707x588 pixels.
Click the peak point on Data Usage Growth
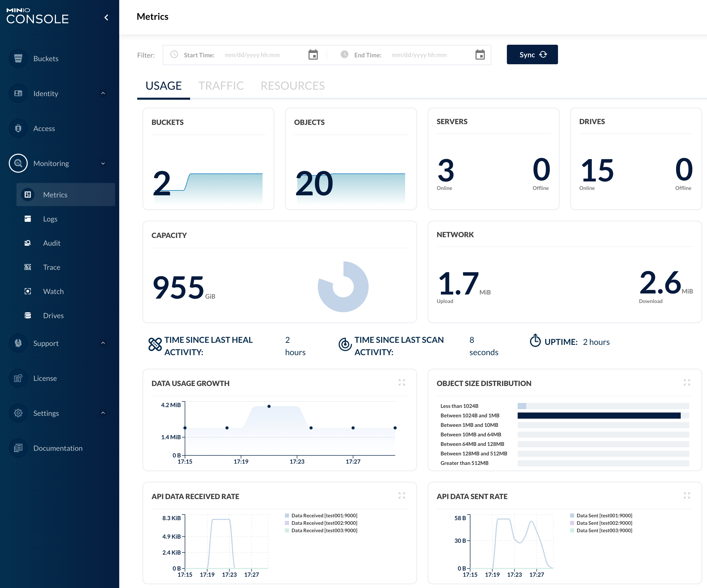coord(269,407)
